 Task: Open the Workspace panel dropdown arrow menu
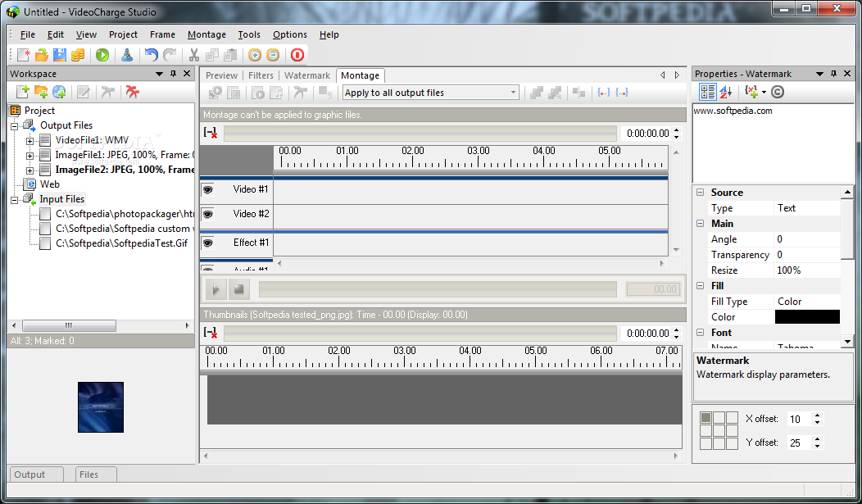tap(160, 74)
